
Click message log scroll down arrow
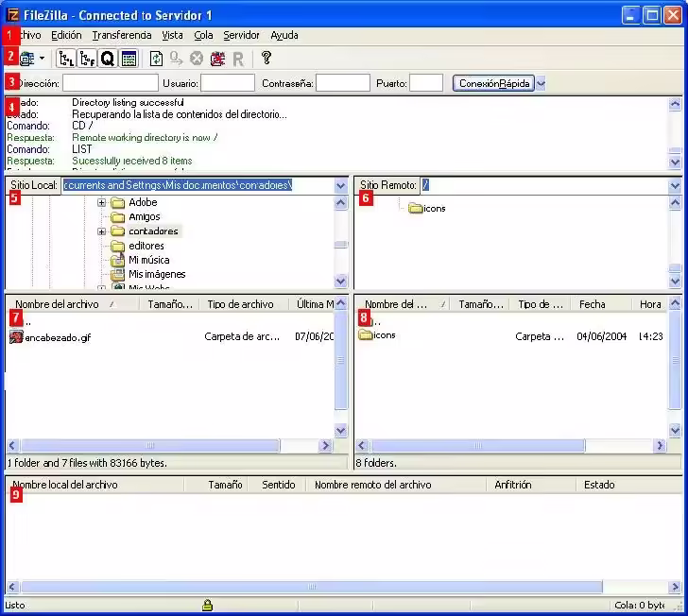pos(675,162)
